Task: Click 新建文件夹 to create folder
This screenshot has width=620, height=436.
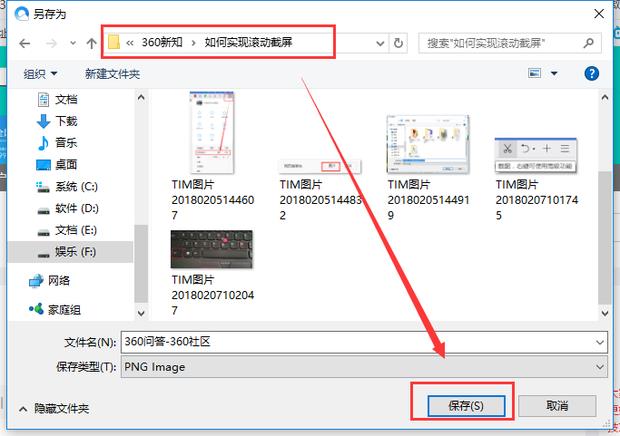Action: tap(112, 74)
